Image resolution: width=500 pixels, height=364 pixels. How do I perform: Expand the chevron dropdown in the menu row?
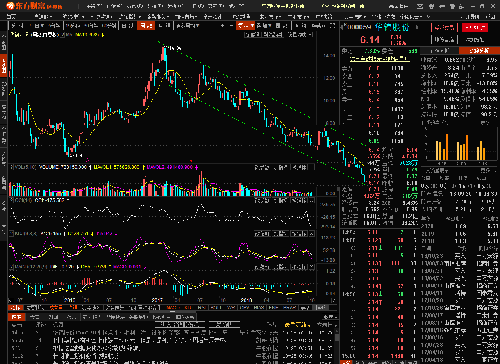[x=428, y=16]
